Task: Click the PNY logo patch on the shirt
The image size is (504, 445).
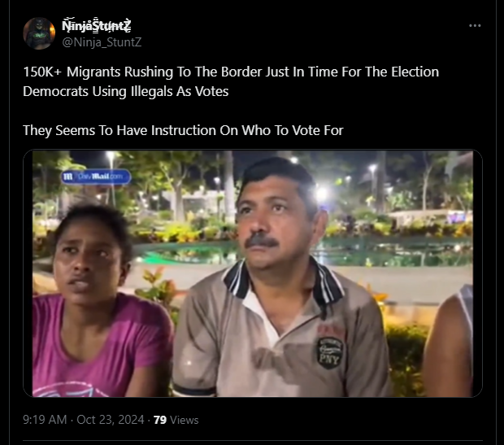Action: (x=330, y=351)
